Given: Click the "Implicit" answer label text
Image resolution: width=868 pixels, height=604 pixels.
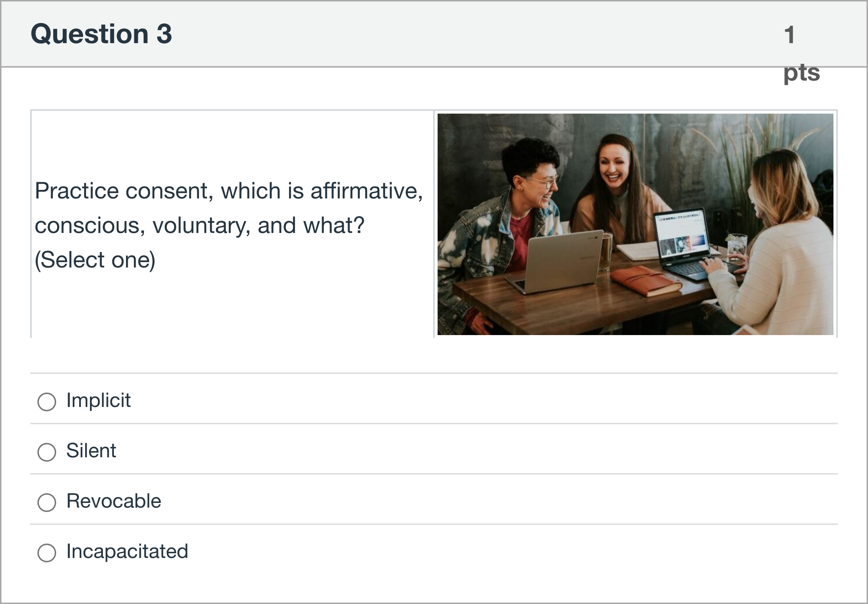Looking at the screenshot, I should [x=98, y=401].
